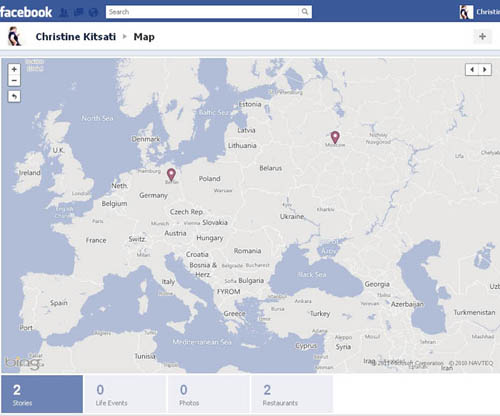The height and width of the screenshot is (416, 500).
Task: Open the Moscow map pin
Action: click(x=335, y=137)
